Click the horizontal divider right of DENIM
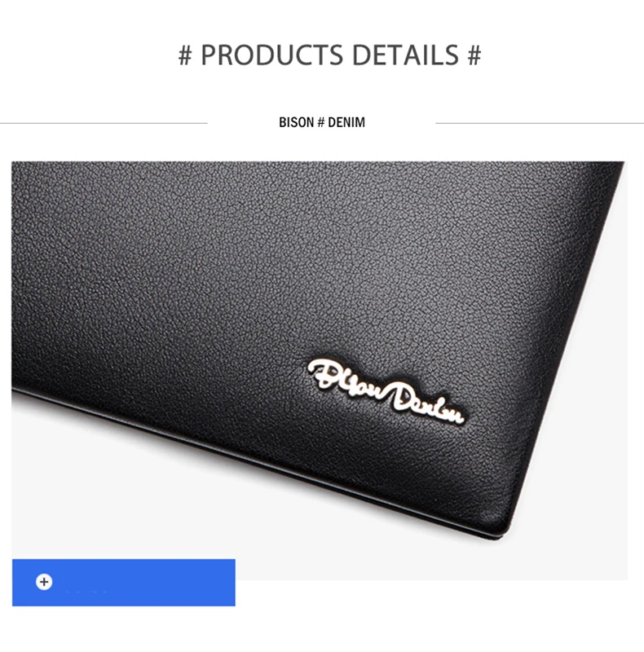The width and height of the screenshot is (644, 652). tap(540, 123)
